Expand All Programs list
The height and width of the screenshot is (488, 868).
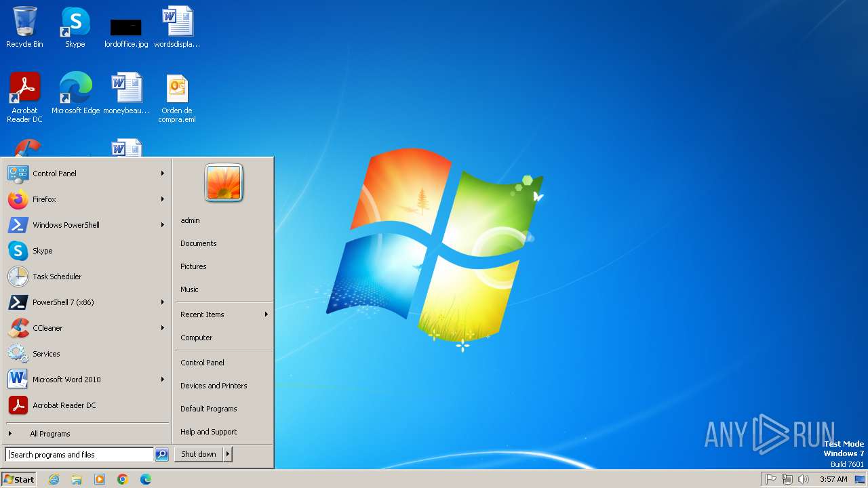[87, 434]
